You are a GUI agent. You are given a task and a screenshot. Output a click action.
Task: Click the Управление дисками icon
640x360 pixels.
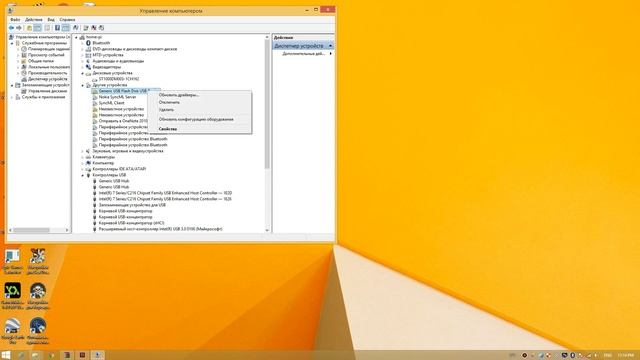coord(24,91)
